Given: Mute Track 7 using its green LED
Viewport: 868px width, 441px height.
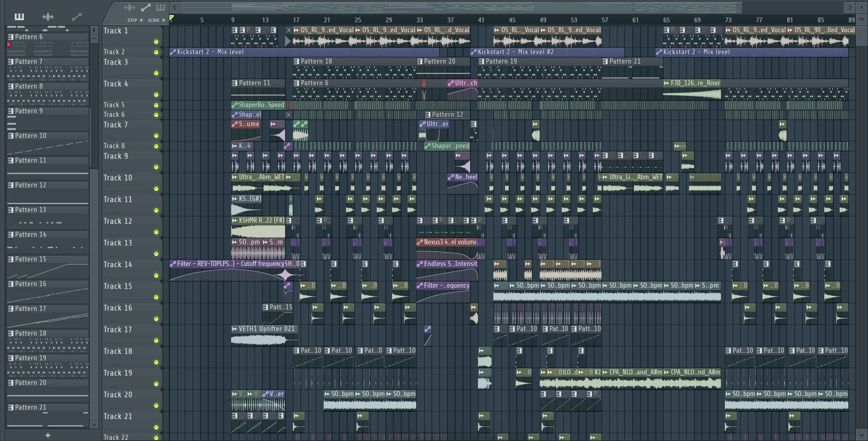Looking at the screenshot, I should click(156, 136).
